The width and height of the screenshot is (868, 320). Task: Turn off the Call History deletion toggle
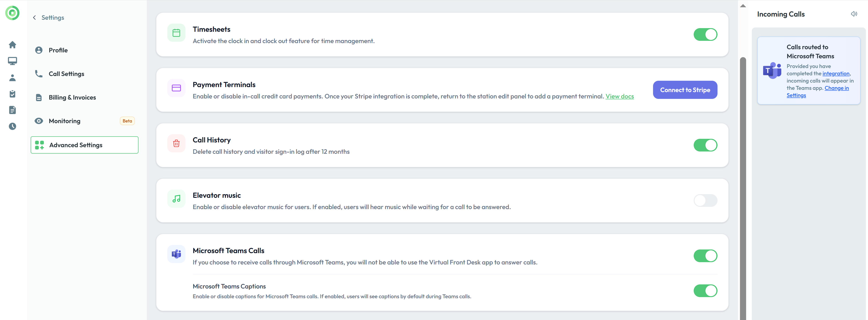coord(705,145)
